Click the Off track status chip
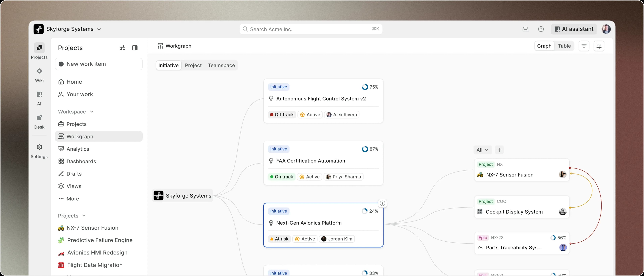Screen dimensions: 644x276 click(282, 115)
